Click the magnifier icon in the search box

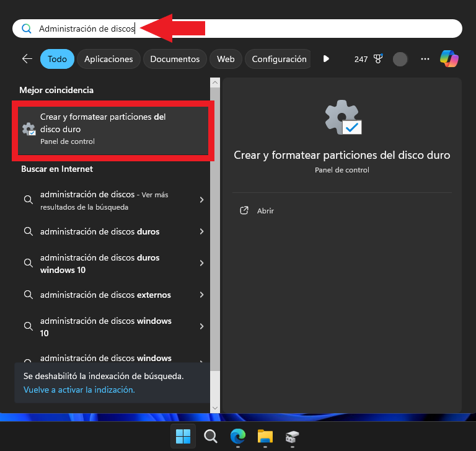[x=27, y=29]
